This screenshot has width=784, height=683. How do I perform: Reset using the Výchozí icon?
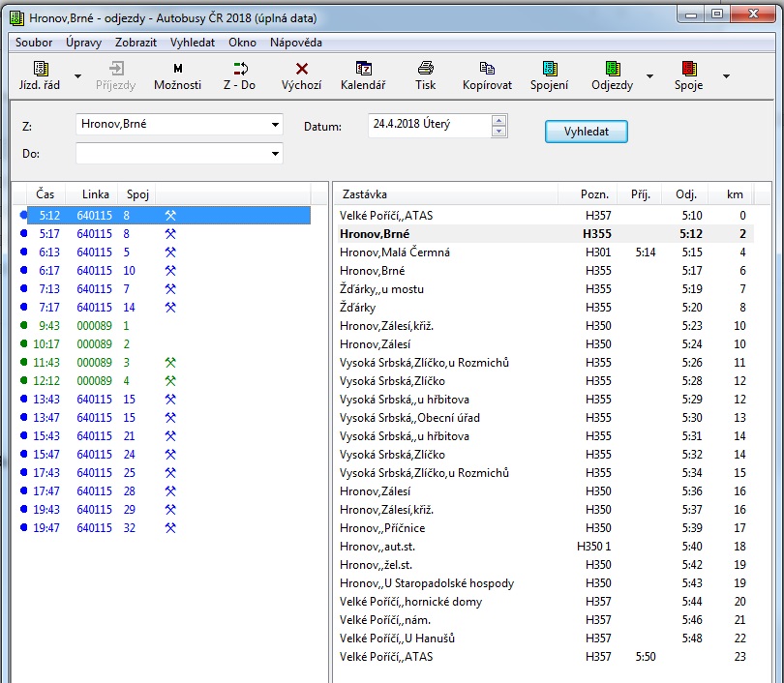tap(301, 69)
